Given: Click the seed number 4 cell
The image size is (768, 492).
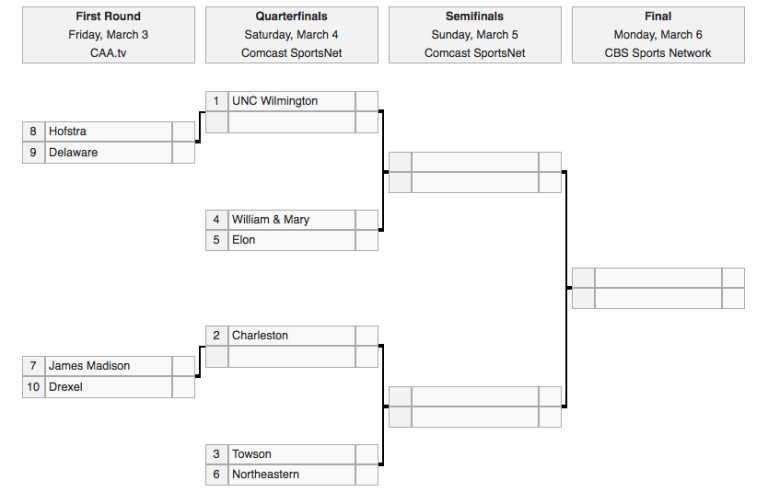Looking at the screenshot, I should click(216, 219).
